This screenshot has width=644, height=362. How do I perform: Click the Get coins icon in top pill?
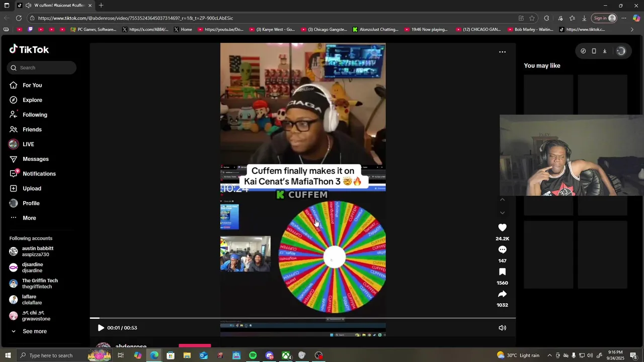(583, 51)
